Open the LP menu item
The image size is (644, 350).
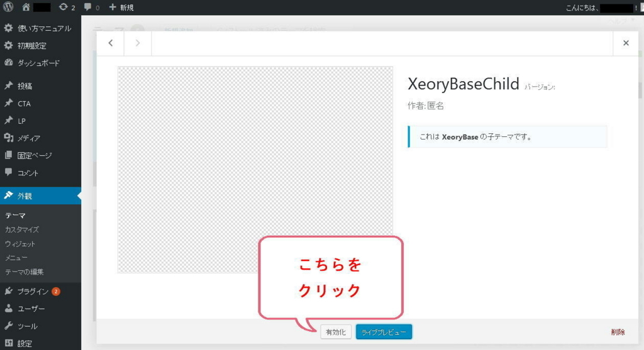click(x=40, y=121)
